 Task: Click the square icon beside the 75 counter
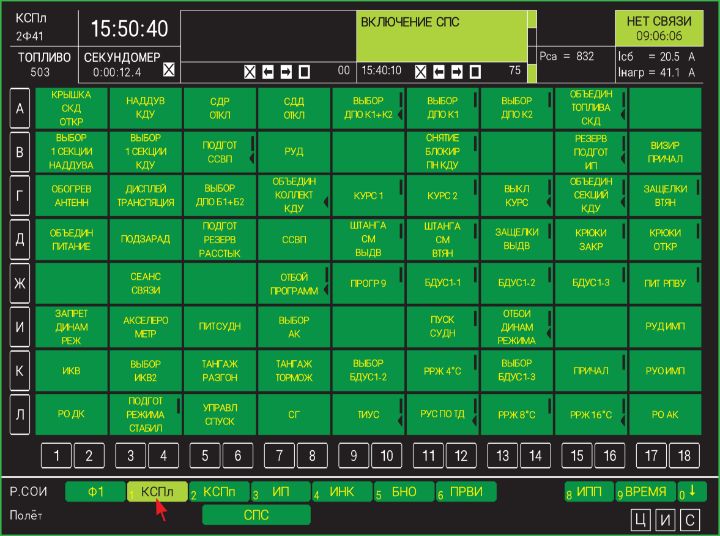pos(475,71)
